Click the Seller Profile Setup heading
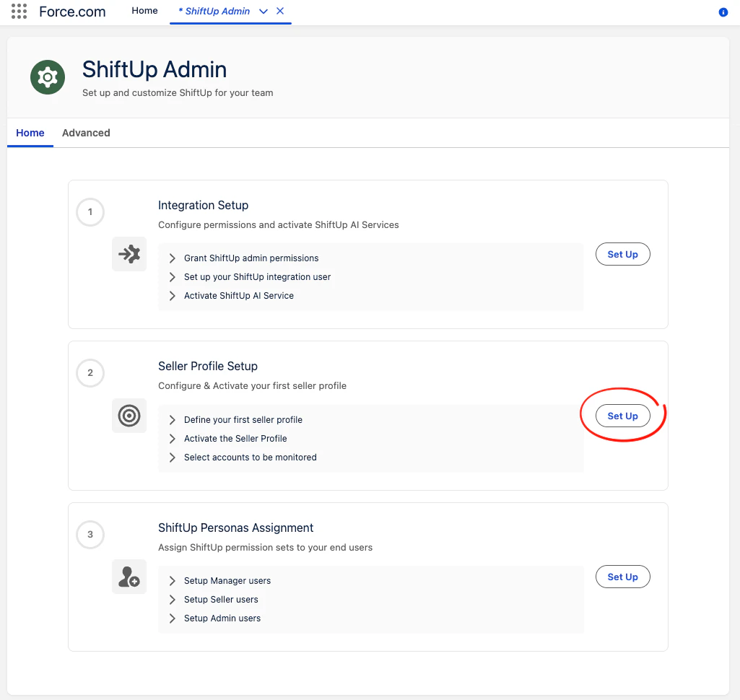 click(208, 366)
